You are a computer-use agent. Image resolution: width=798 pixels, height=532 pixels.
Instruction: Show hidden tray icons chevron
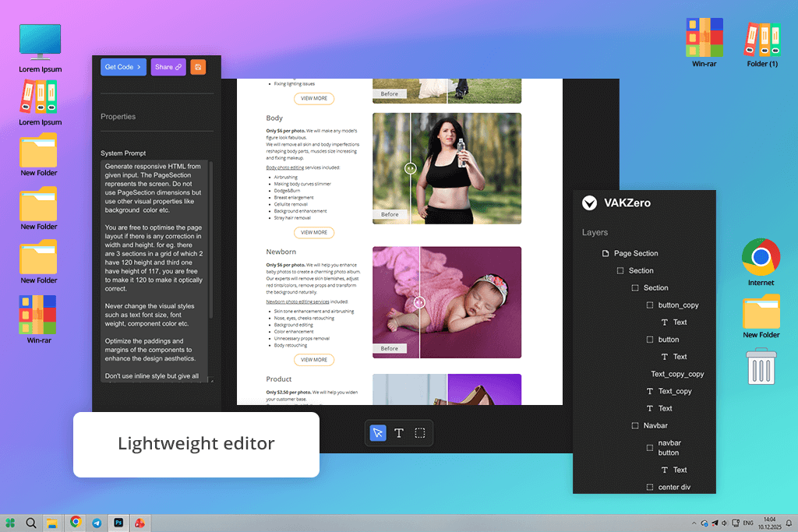coord(694,523)
